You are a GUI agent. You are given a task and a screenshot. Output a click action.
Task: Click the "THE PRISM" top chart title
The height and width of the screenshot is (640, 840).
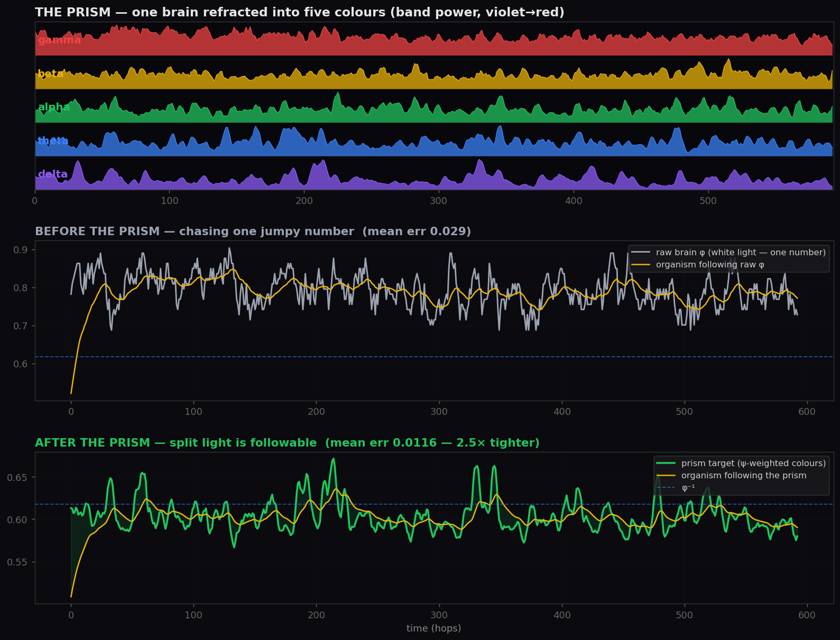(x=299, y=12)
